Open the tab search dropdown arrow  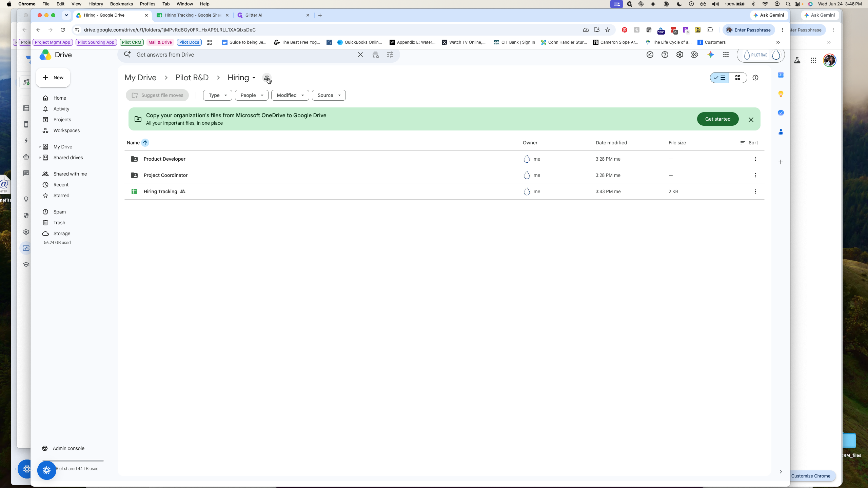66,15
